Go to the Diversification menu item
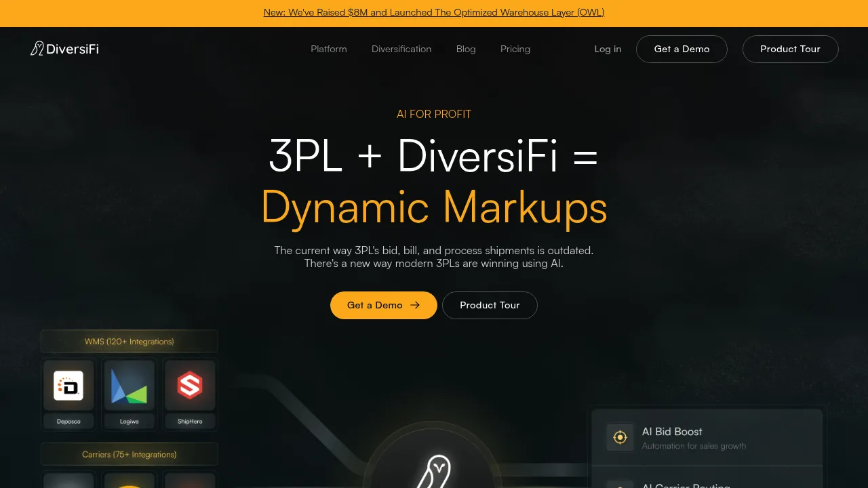 [401, 49]
